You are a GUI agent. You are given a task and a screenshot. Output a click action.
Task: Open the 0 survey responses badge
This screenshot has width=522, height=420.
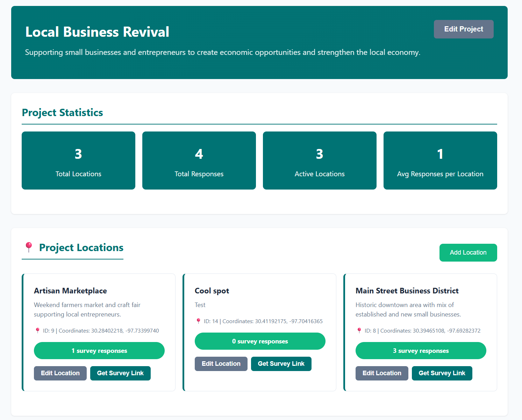point(260,341)
